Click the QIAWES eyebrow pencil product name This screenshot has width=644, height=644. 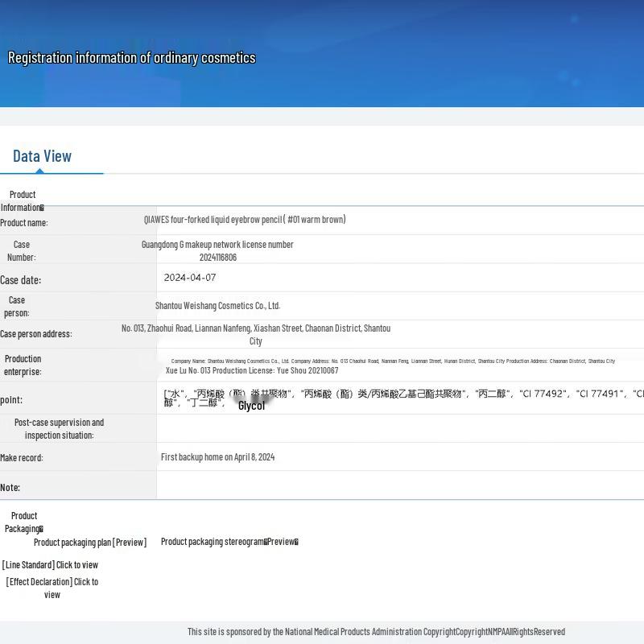[245, 220]
